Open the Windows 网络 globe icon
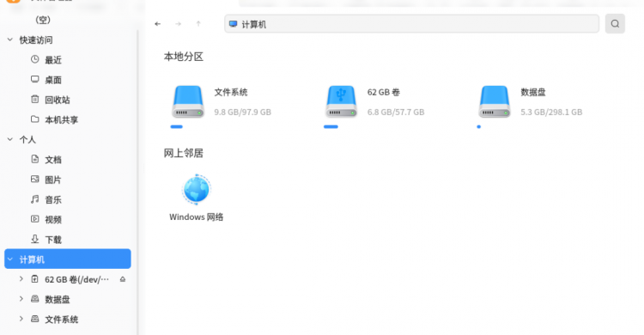This screenshot has width=644, height=335. click(x=197, y=189)
